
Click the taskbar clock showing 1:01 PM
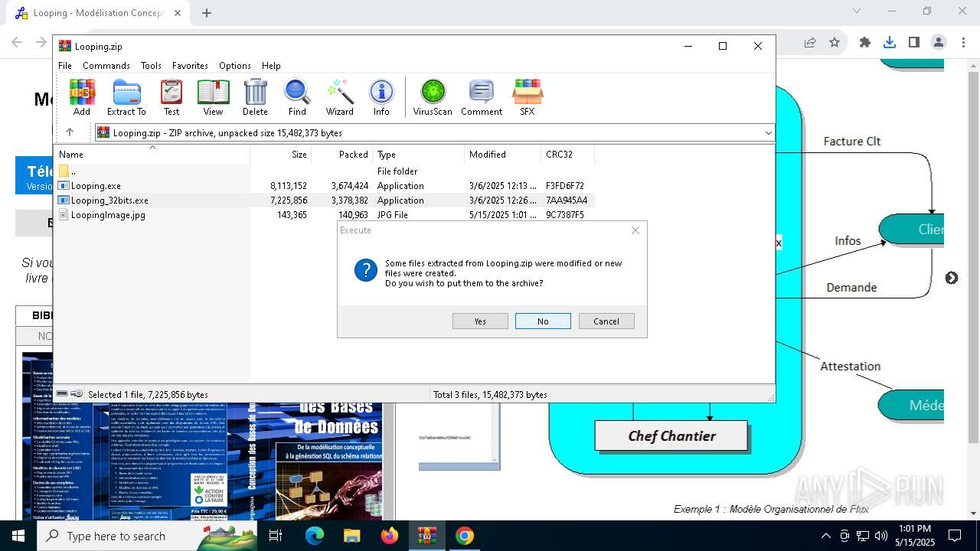click(x=915, y=536)
